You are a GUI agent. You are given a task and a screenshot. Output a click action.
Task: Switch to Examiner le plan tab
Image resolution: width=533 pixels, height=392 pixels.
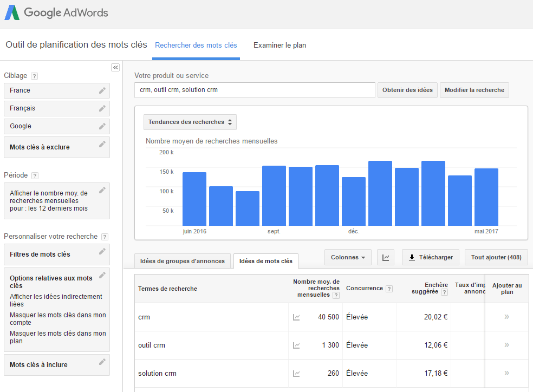coord(279,45)
